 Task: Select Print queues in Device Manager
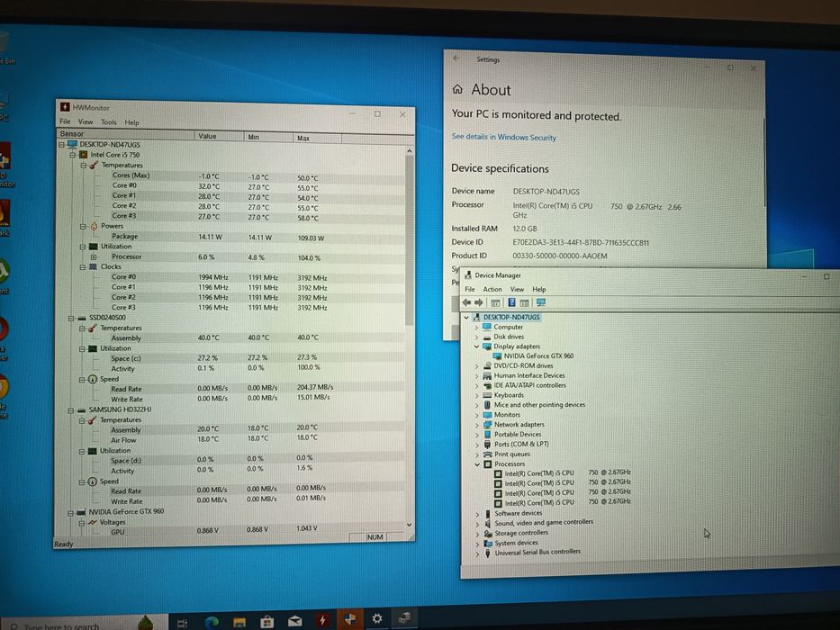[x=511, y=454]
